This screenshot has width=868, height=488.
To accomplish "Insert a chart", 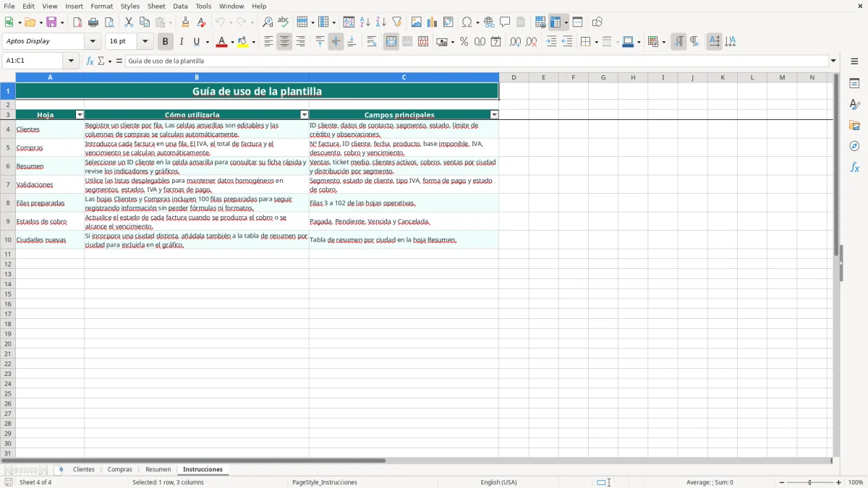I will 433,22.
